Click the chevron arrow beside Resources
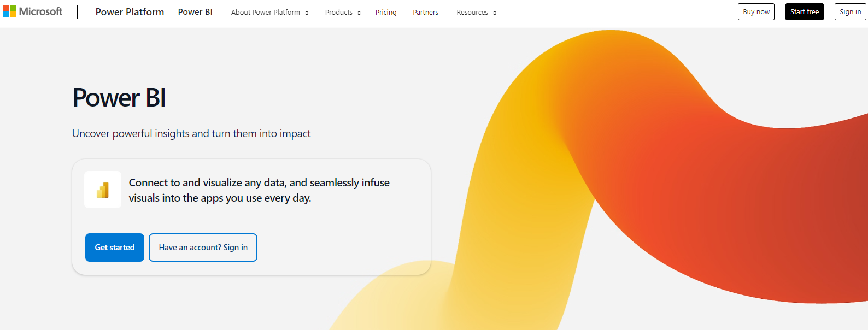 coord(495,13)
